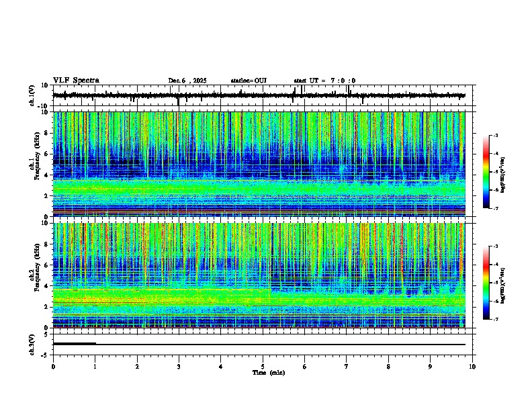Image resolution: width=532 pixels, height=411 pixels.
Task: Click the '8' kHz tick of ch.1 spectrogram
Action: (x=48, y=133)
